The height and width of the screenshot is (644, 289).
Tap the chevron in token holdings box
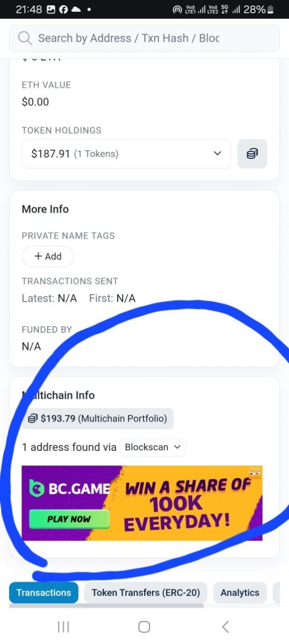point(217,154)
